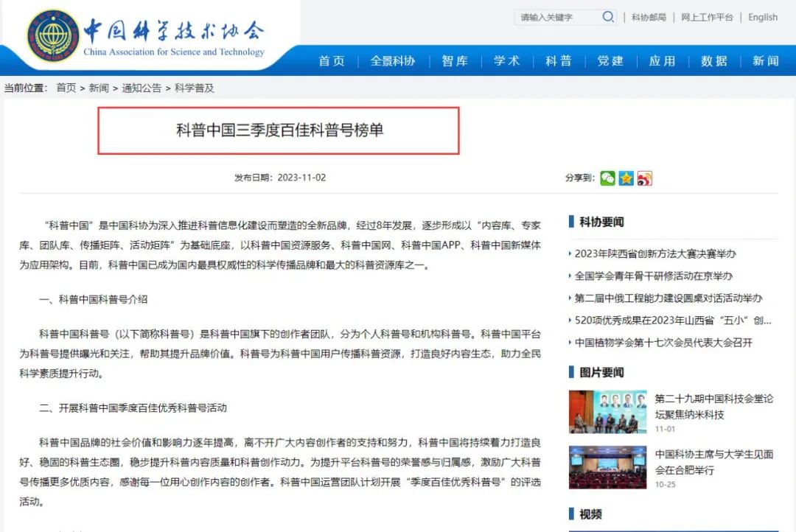Viewport: 796px width, 532px height.
Task: Click heading 二、开展科普中国季度百佳优秀科普号活动
Action: (133, 408)
